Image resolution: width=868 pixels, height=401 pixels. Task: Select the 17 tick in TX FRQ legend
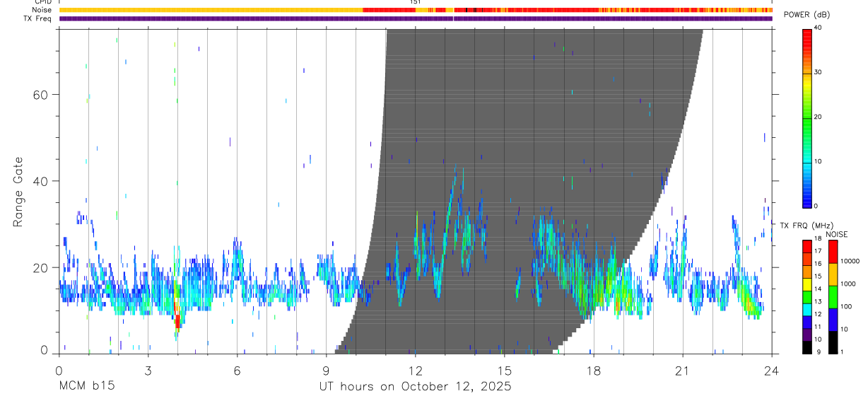click(817, 251)
